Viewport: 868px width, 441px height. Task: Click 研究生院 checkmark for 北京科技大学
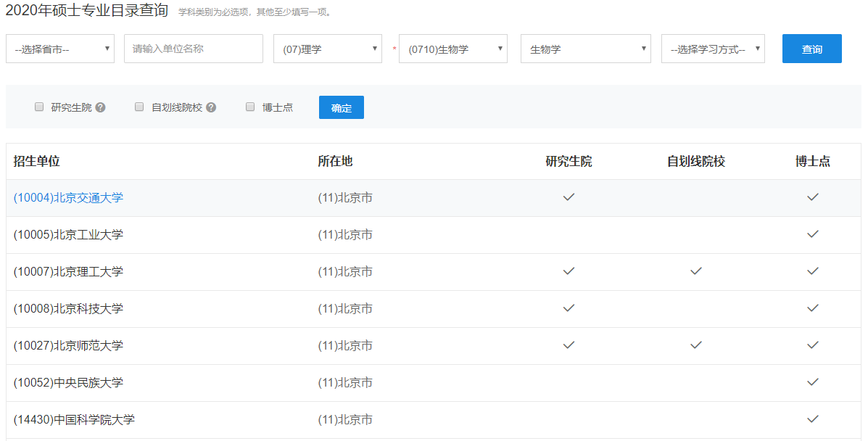pyautogui.click(x=569, y=308)
